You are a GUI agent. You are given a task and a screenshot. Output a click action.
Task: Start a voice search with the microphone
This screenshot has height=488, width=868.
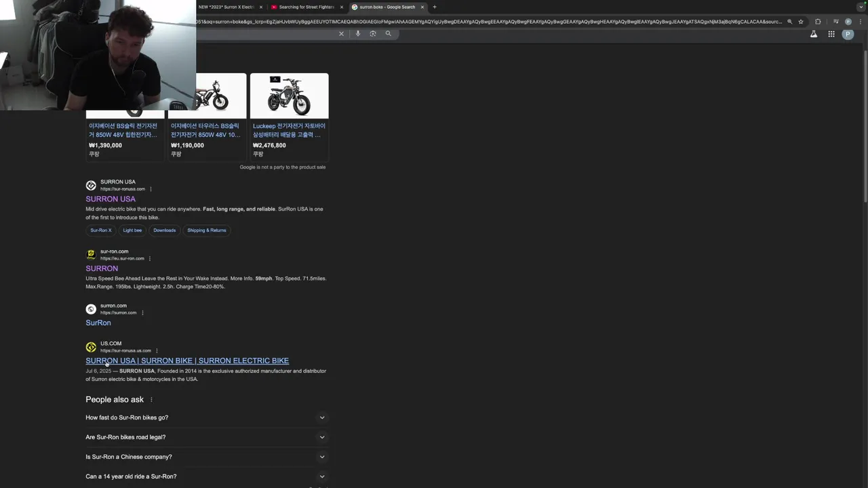(x=358, y=34)
